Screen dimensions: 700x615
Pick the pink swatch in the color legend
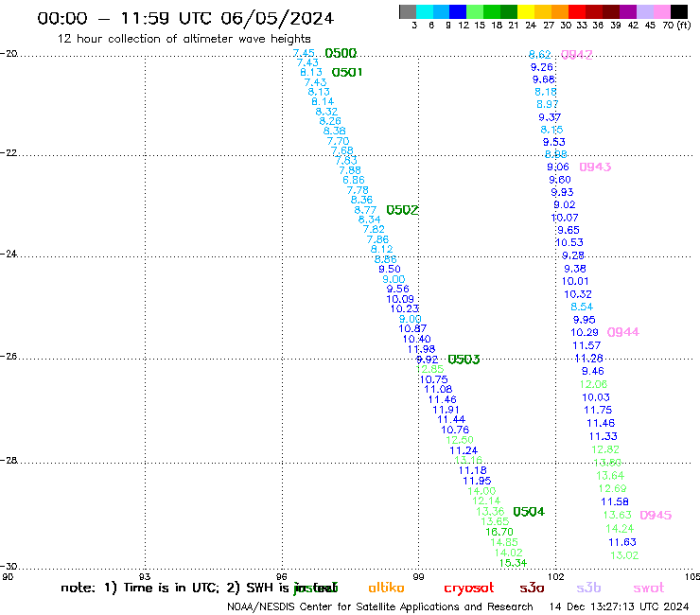662,11
